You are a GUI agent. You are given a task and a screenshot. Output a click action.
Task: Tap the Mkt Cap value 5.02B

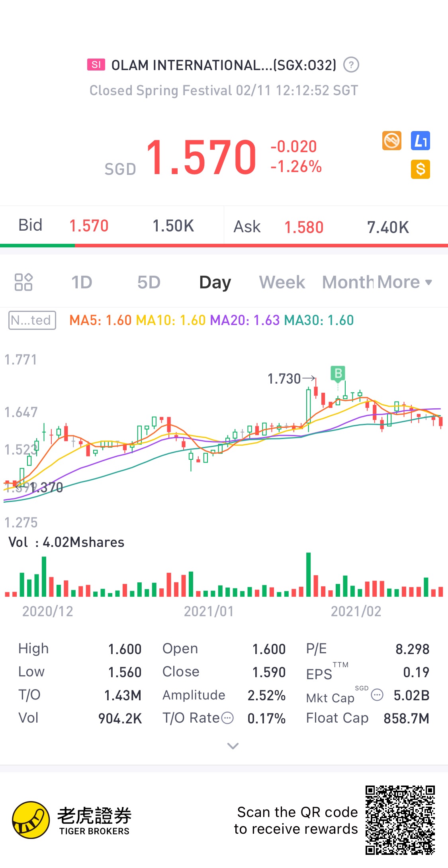pyautogui.click(x=411, y=696)
